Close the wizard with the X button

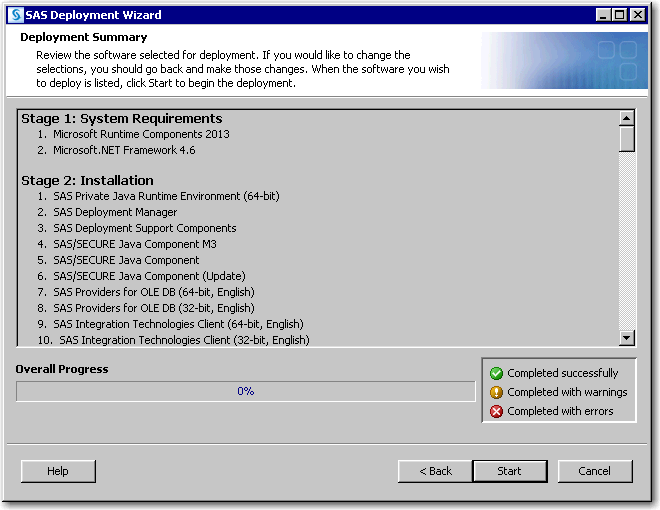[637, 15]
